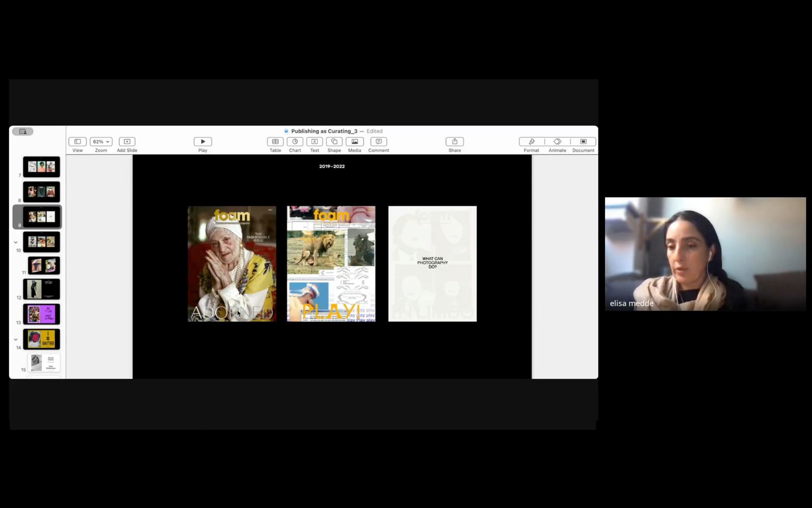Viewport: 812px width, 508px height.
Task: Toggle the Format sidebar
Action: point(531,142)
